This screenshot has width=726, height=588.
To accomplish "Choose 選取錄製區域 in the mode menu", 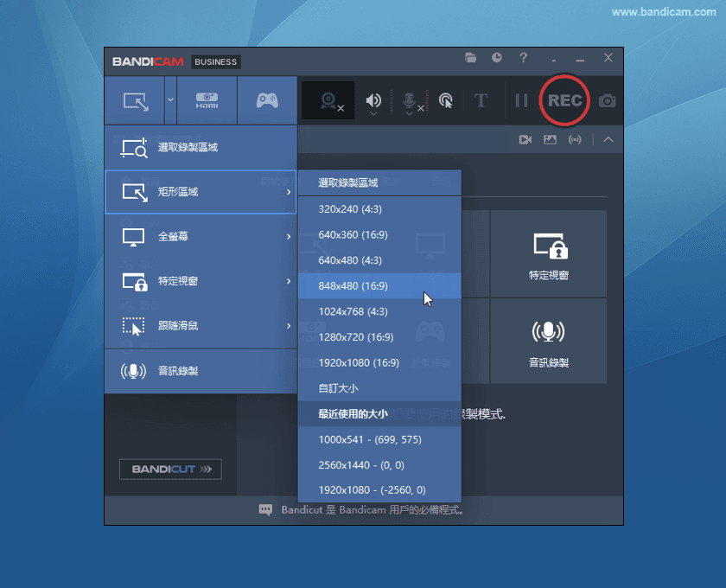I will click(x=201, y=147).
